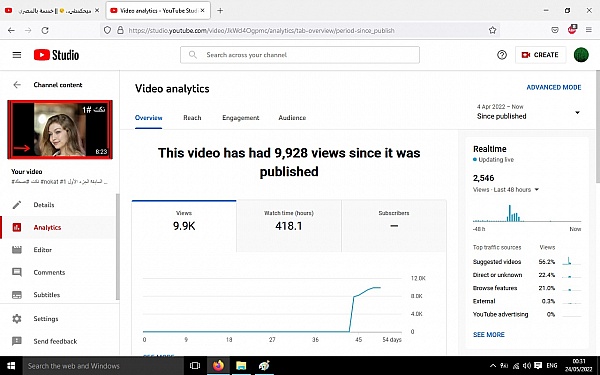Screen dimensions: 600x375
Task: Click the back arrow beside Channel content
Action: coord(17,85)
